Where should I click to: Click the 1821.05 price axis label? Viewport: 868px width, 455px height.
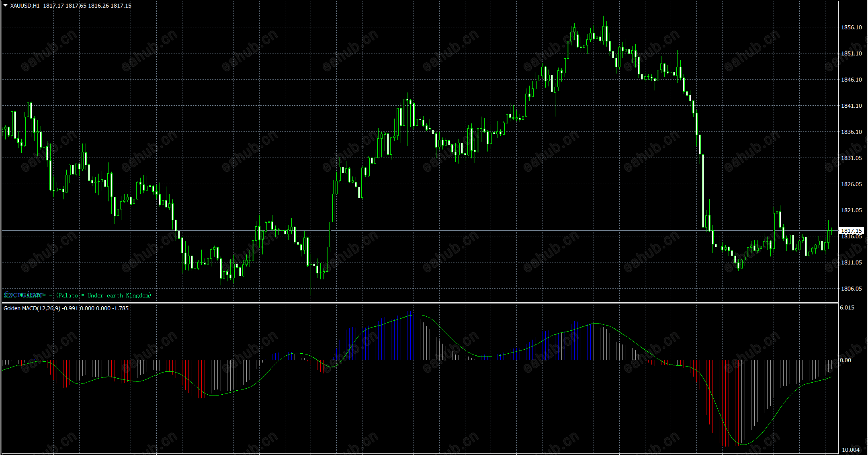coord(851,210)
